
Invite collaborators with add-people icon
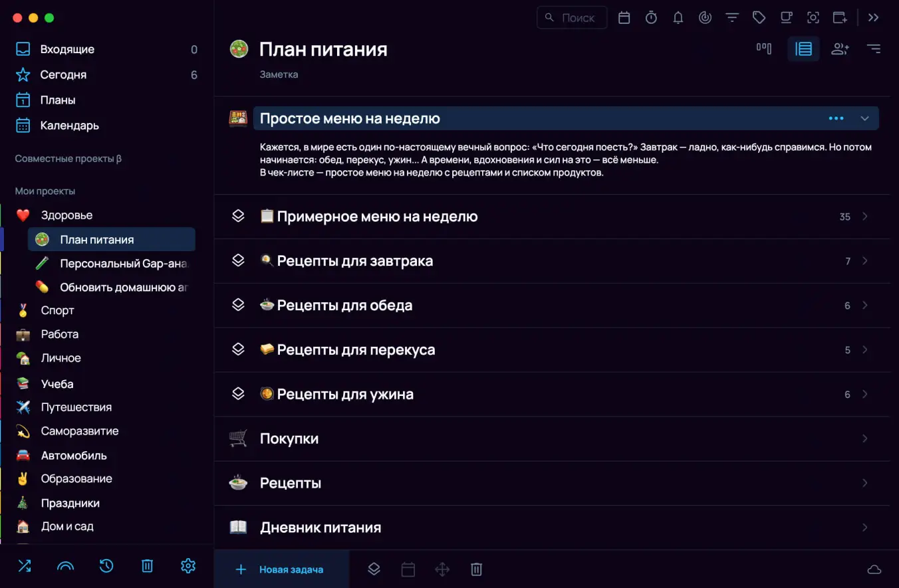click(x=840, y=49)
